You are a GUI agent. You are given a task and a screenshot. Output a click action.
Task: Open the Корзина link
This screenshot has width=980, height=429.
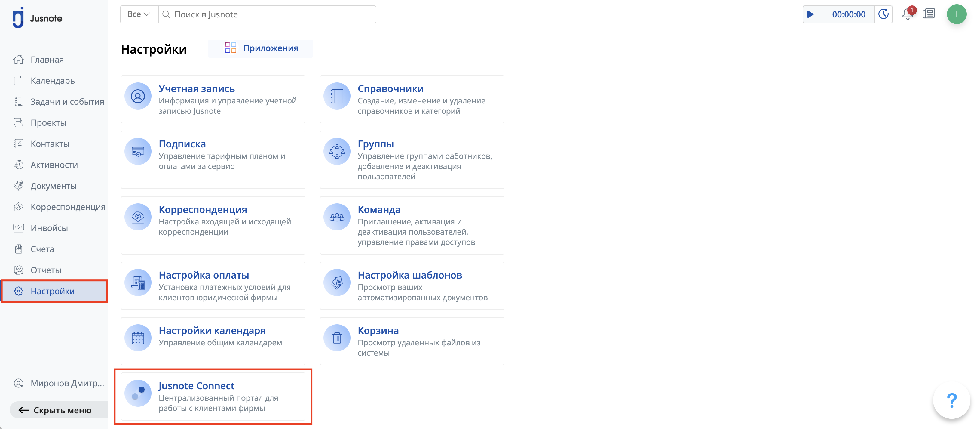378,330
